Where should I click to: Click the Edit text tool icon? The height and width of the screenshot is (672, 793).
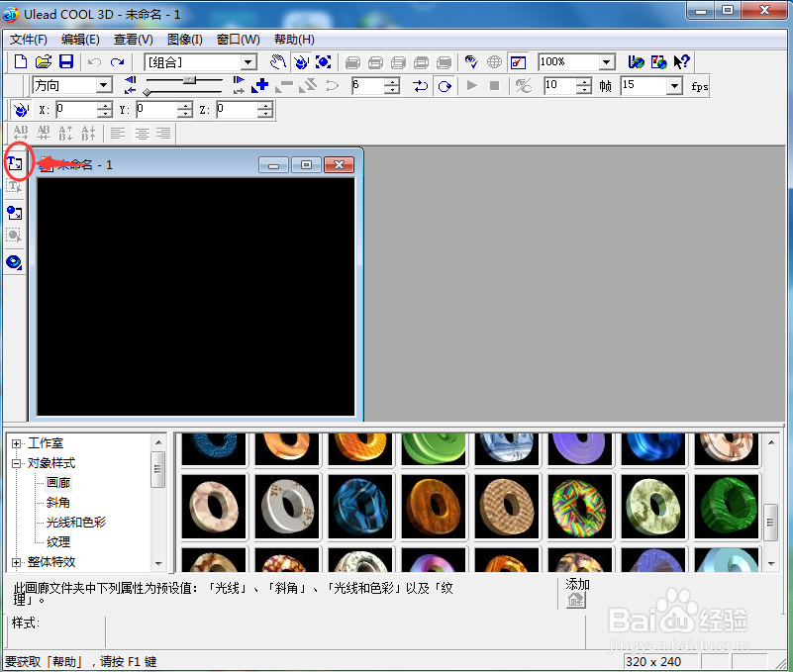pos(14,187)
